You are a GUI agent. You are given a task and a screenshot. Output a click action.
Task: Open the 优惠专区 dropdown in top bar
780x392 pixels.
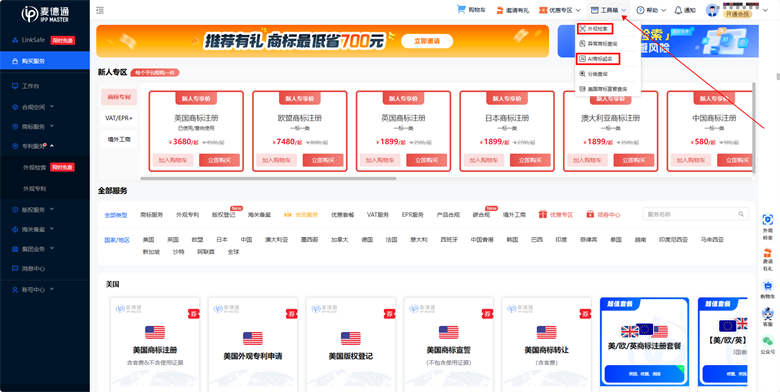click(560, 10)
